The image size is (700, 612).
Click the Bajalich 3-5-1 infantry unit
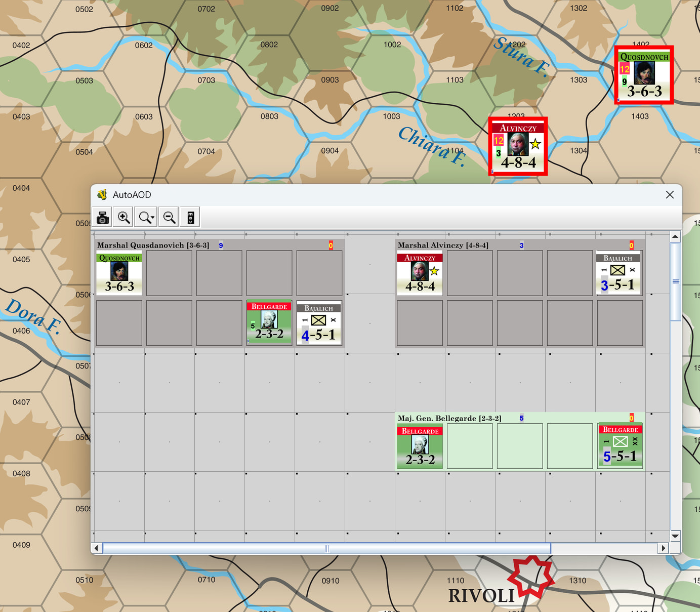pyautogui.click(x=619, y=273)
